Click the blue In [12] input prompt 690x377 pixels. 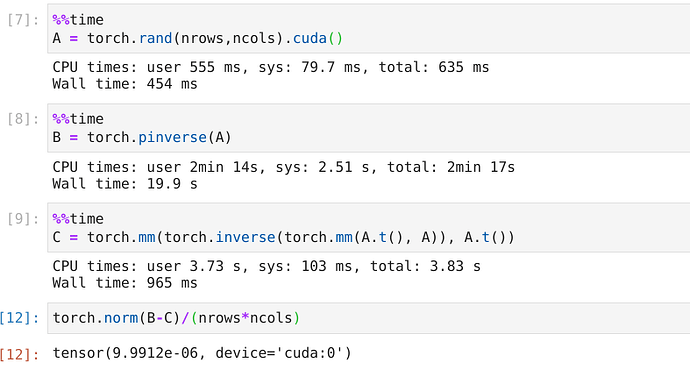pyautogui.click(x=19, y=318)
